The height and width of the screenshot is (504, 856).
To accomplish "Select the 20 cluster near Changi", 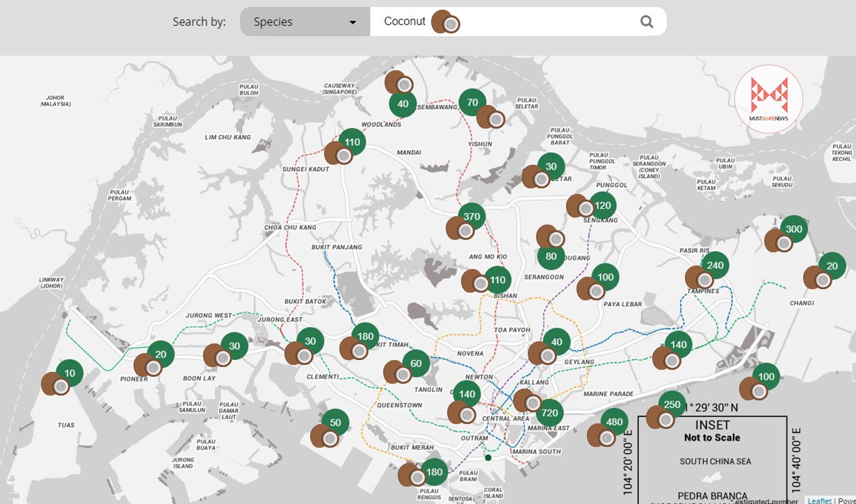I will pyautogui.click(x=832, y=266).
